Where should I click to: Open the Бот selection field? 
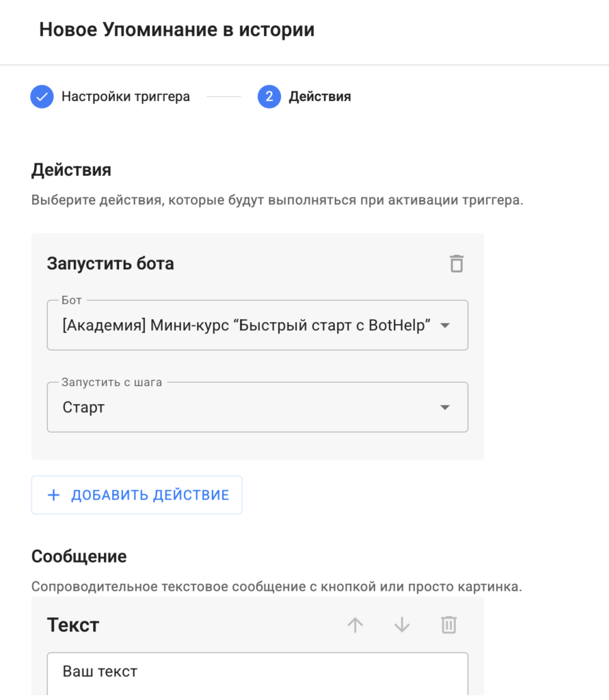tap(246, 325)
